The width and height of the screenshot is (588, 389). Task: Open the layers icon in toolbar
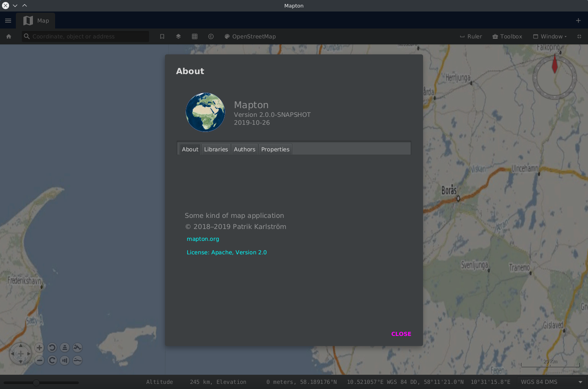[178, 36]
